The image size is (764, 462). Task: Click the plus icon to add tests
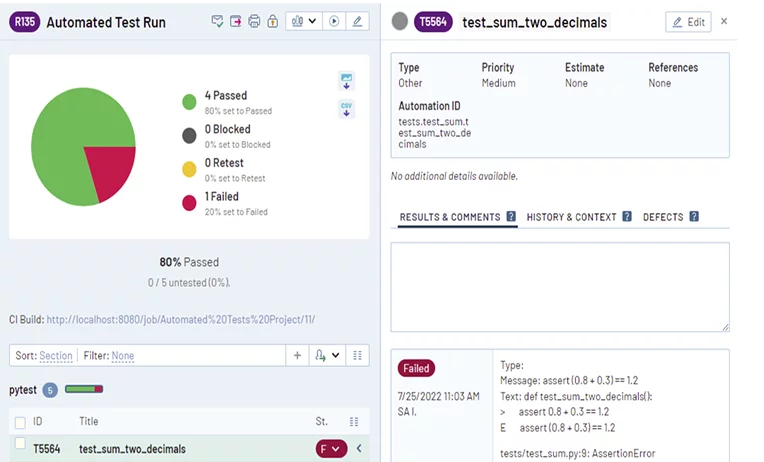297,355
